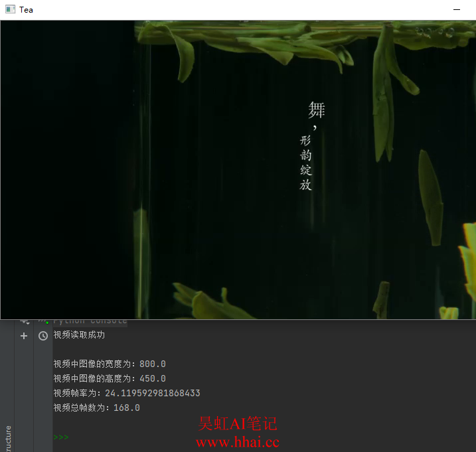Click the Tea window application icon
476x452 pixels.
click(10, 10)
